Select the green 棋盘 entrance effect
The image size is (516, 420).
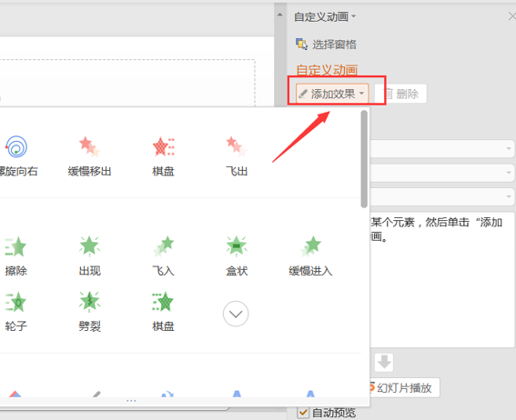tap(163, 312)
